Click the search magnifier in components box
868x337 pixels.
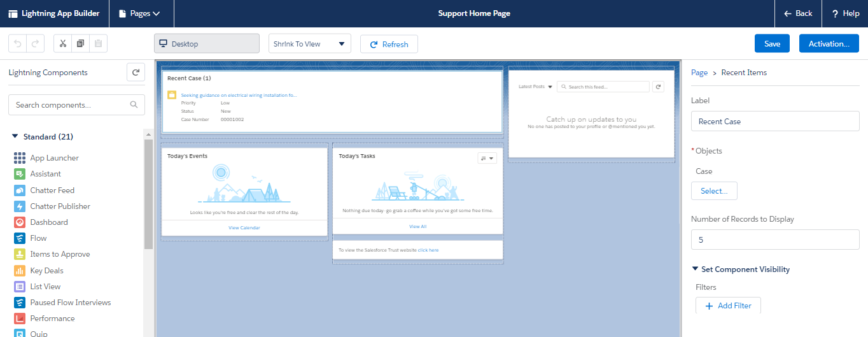(134, 104)
